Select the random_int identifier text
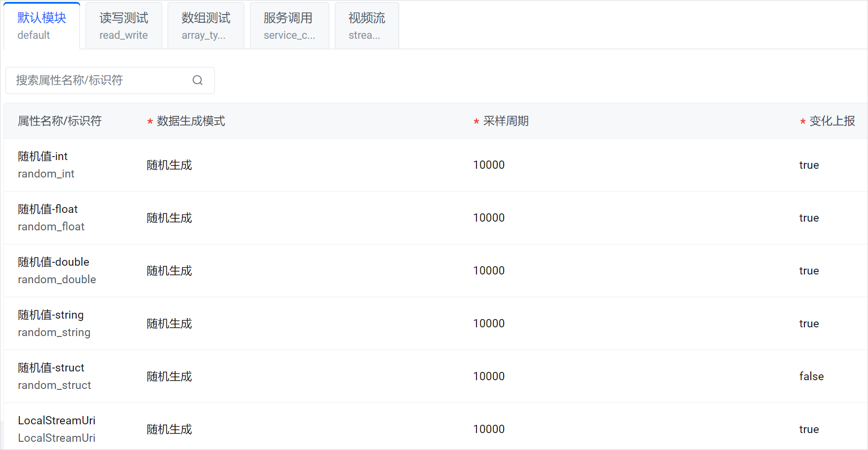 (46, 174)
